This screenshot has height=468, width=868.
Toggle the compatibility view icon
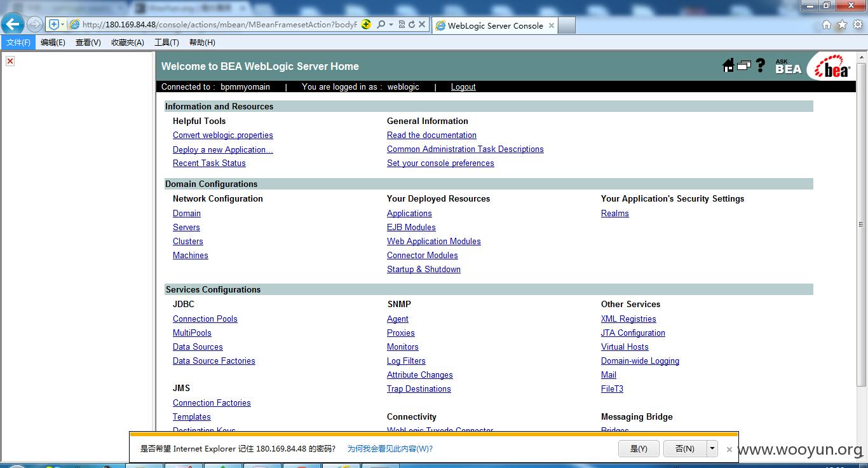coord(402,24)
